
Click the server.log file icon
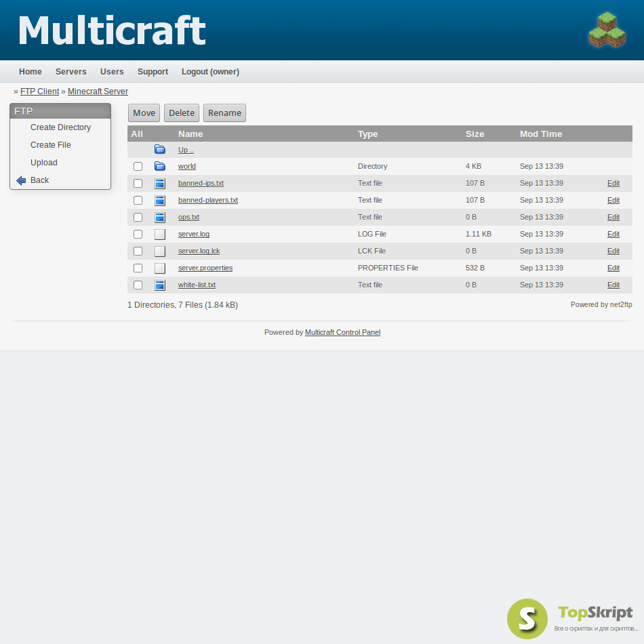[160, 234]
